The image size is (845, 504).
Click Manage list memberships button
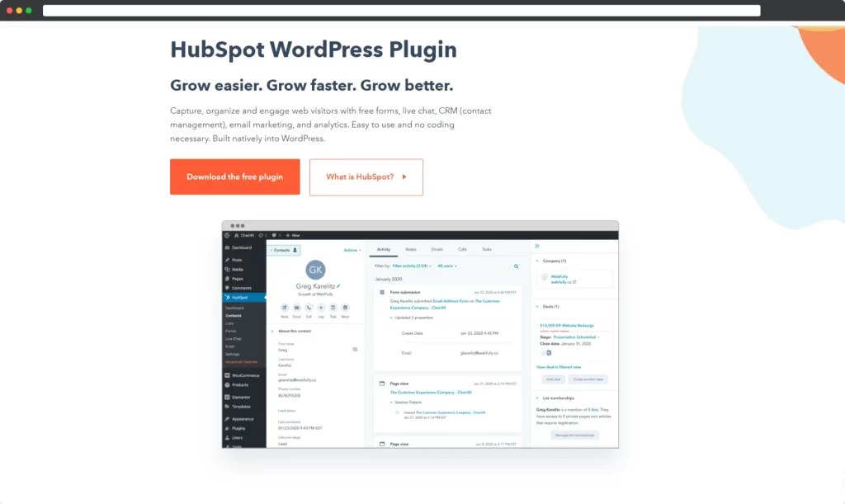(x=574, y=435)
